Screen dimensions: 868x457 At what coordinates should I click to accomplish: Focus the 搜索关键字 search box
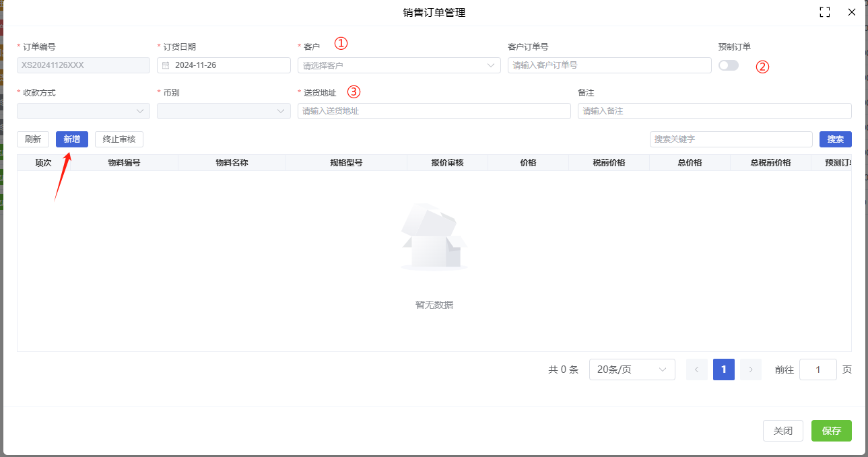point(731,139)
